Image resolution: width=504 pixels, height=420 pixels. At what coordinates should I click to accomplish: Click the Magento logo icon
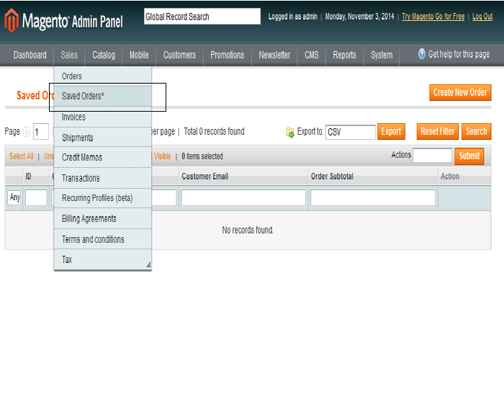pos(12,21)
